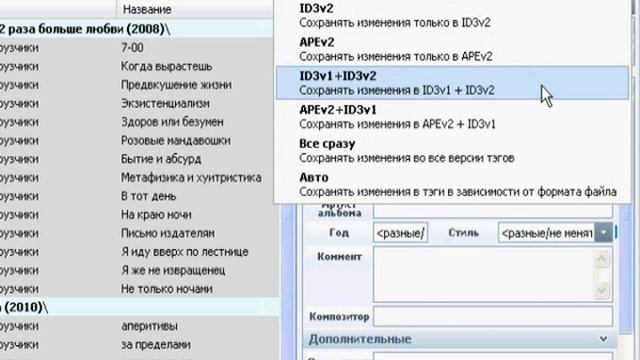Pick ID3v1+ID3v2 save mode

click(452, 83)
